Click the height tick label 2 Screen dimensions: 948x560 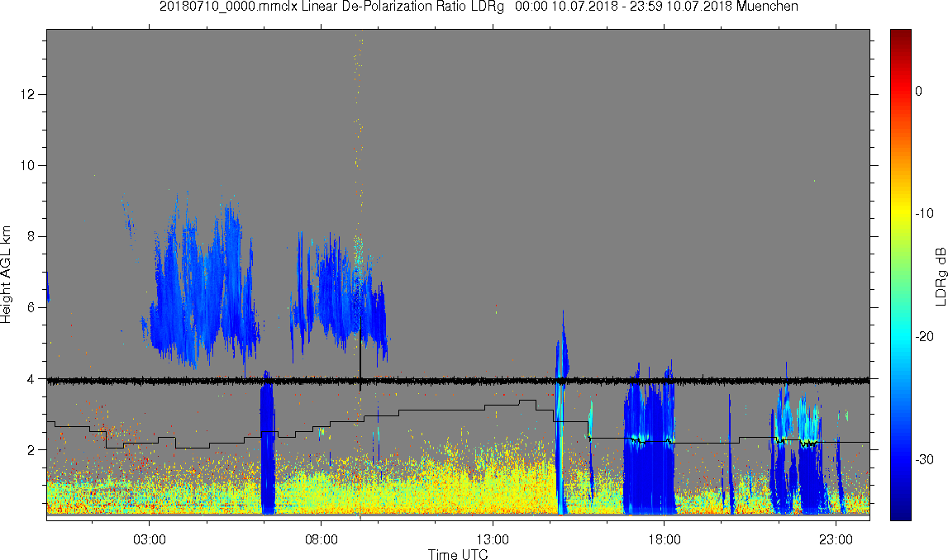[x=31, y=450]
